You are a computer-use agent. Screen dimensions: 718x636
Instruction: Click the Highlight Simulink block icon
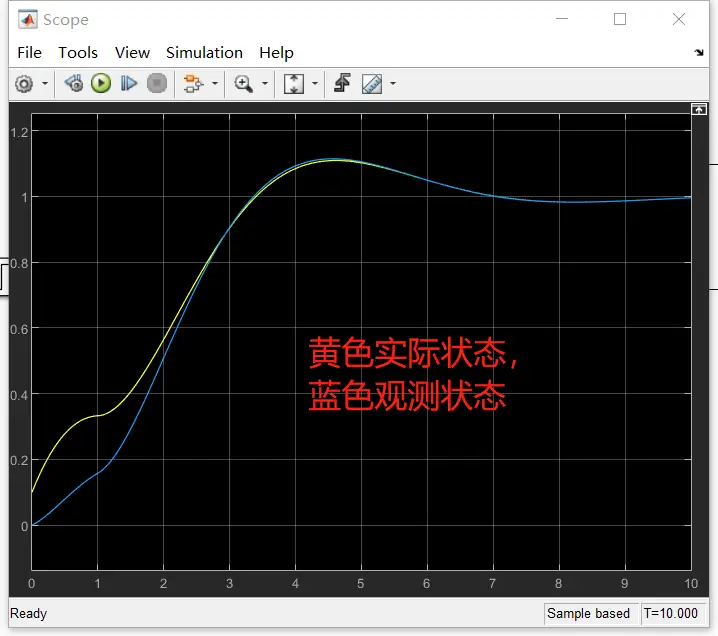(193, 84)
